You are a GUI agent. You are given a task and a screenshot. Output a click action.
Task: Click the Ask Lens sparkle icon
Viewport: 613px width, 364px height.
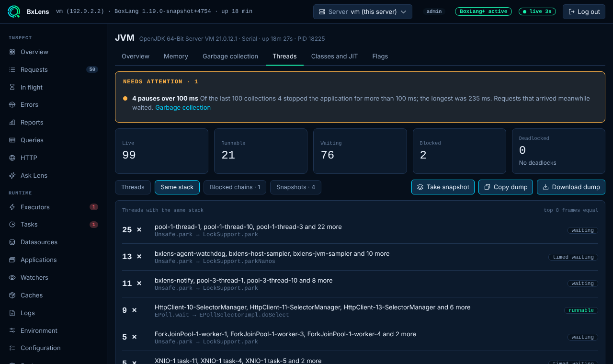pyautogui.click(x=12, y=175)
